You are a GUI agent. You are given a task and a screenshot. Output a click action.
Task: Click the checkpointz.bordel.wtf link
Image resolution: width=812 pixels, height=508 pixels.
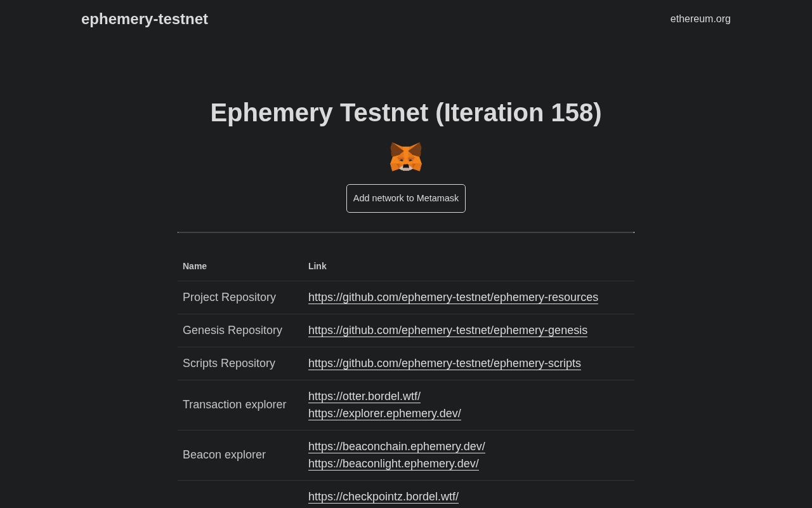(383, 497)
